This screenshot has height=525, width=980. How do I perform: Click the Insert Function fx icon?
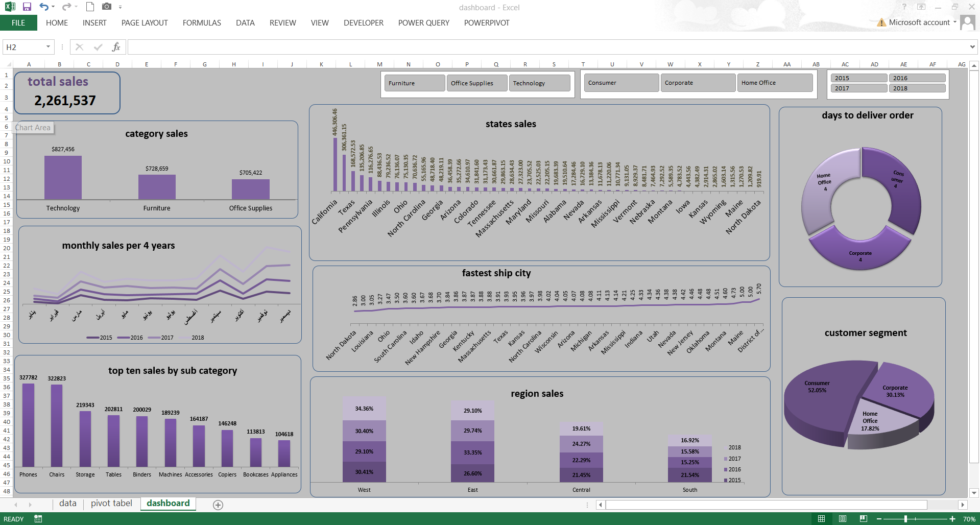tap(116, 47)
